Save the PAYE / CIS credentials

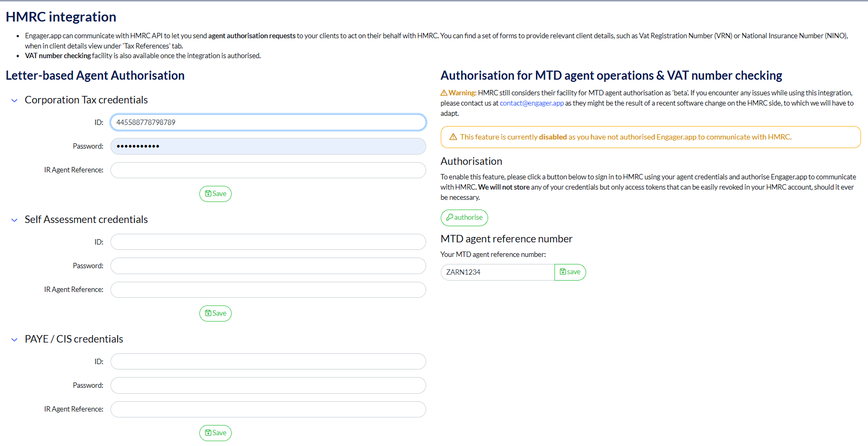point(216,433)
